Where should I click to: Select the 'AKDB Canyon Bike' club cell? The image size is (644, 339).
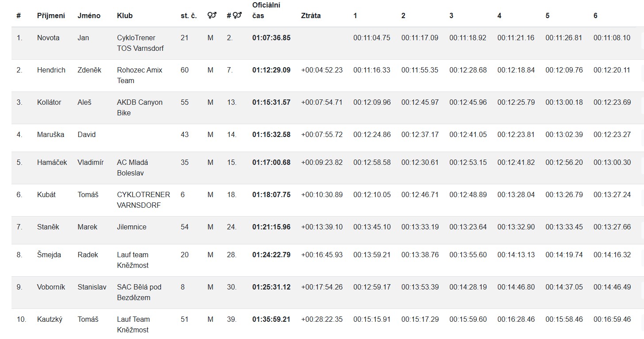click(139, 107)
